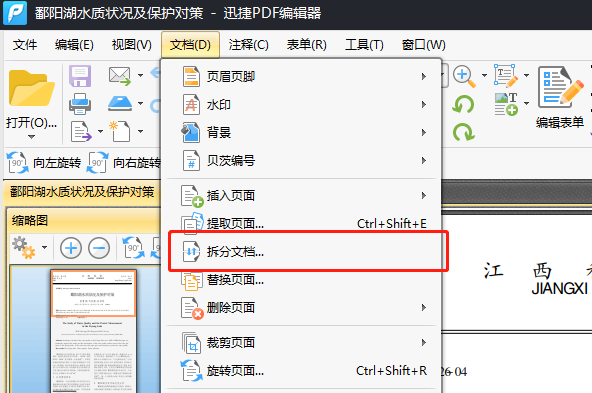Click the 打开(O) folder icon
592x393 pixels.
point(31,88)
